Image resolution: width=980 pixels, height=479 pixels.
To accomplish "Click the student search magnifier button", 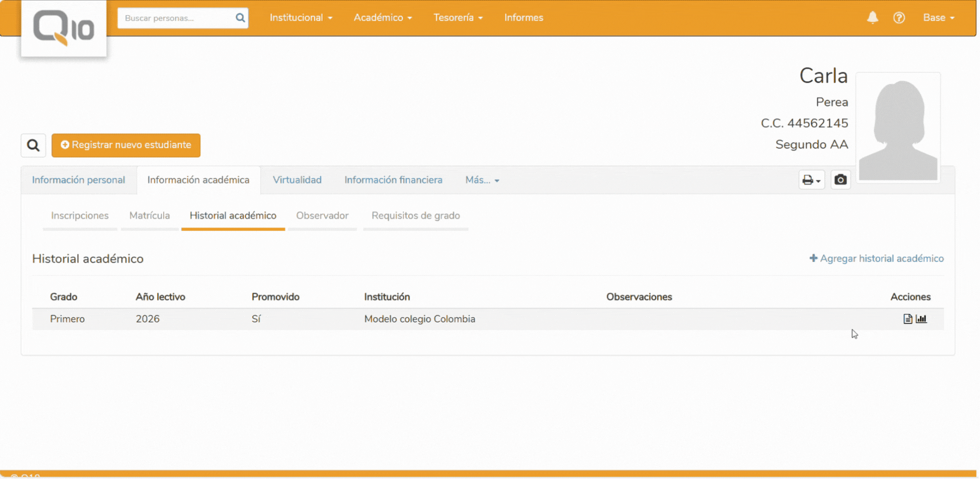I will pos(33,145).
